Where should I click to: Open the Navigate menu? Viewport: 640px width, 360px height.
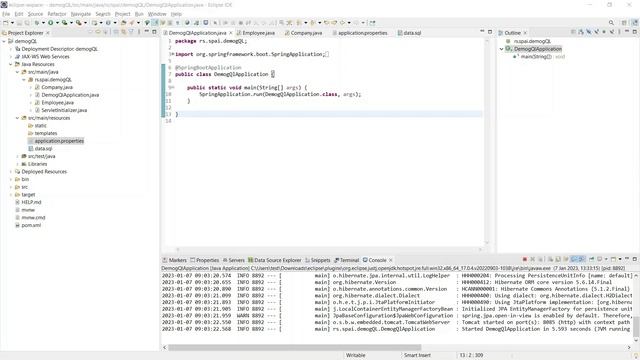81,14
